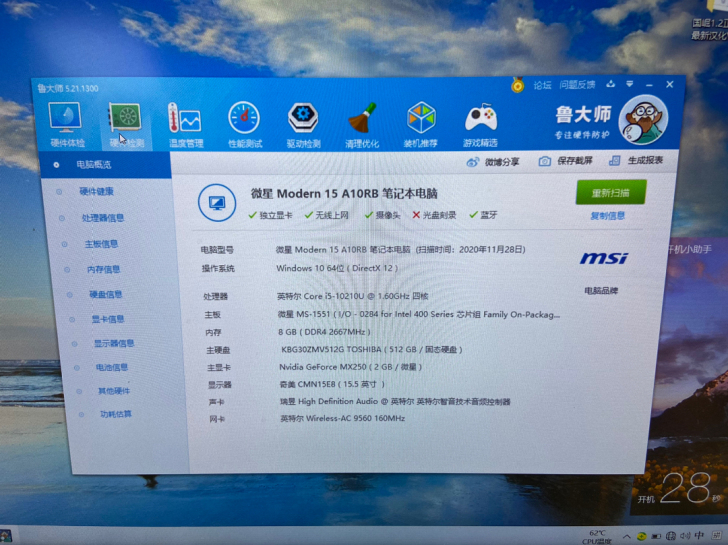Viewport: 728px width, 545px height.
Task: Select 主板信息 in sidebar
Action: pyautogui.click(x=101, y=244)
